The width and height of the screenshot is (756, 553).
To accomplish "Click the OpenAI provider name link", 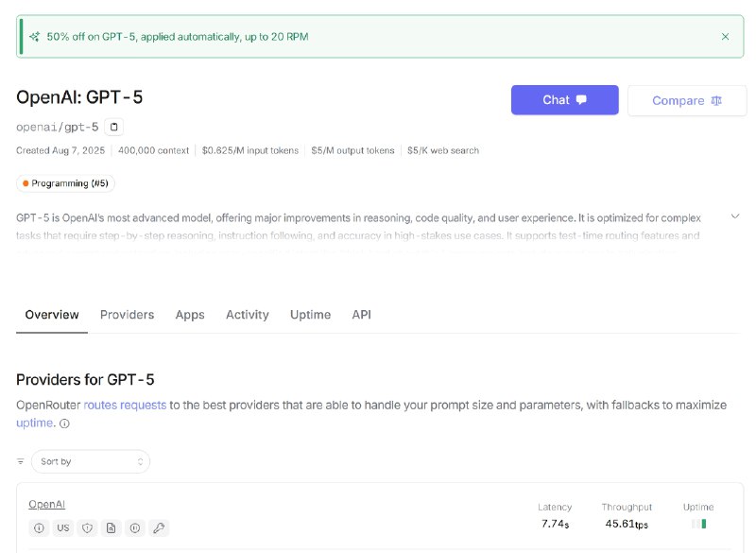I will tap(46, 504).
